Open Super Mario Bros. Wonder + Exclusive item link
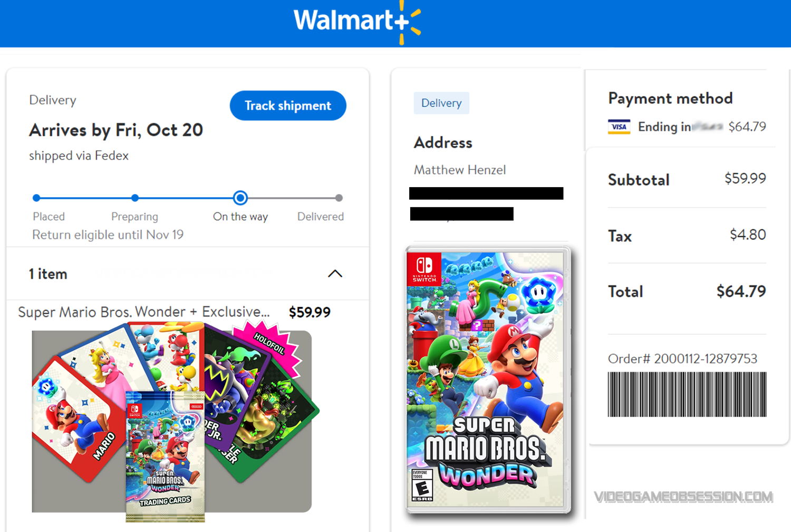This screenshot has width=791, height=532. (143, 312)
